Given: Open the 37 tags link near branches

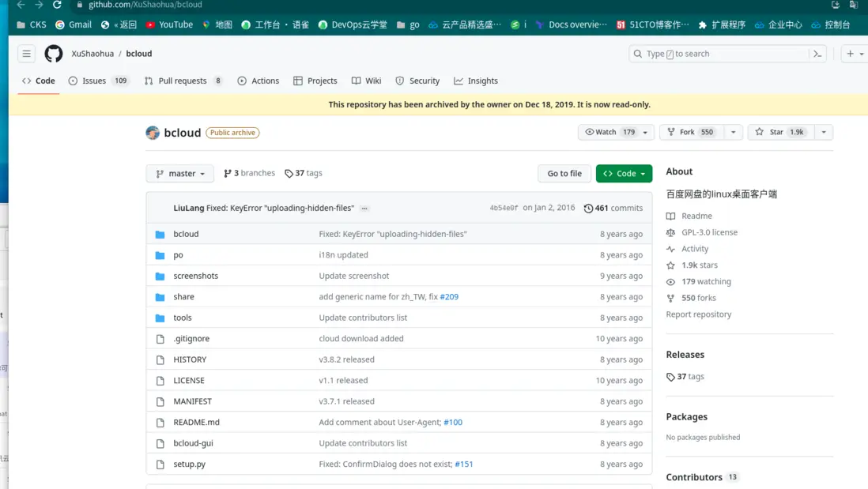Looking at the screenshot, I should 304,173.
